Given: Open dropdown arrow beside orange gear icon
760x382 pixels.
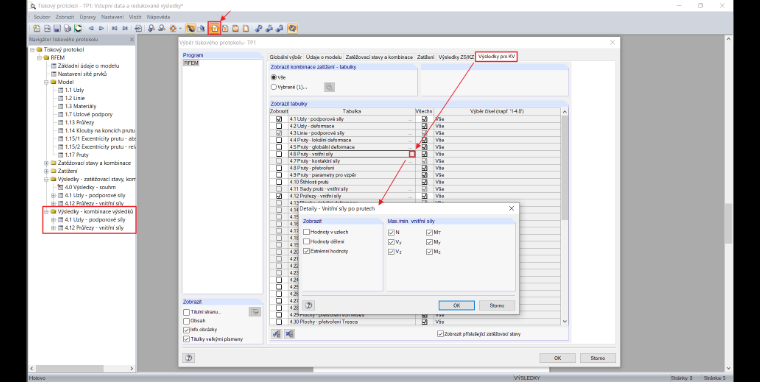Looking at the screenshot, I should point(180,29).
